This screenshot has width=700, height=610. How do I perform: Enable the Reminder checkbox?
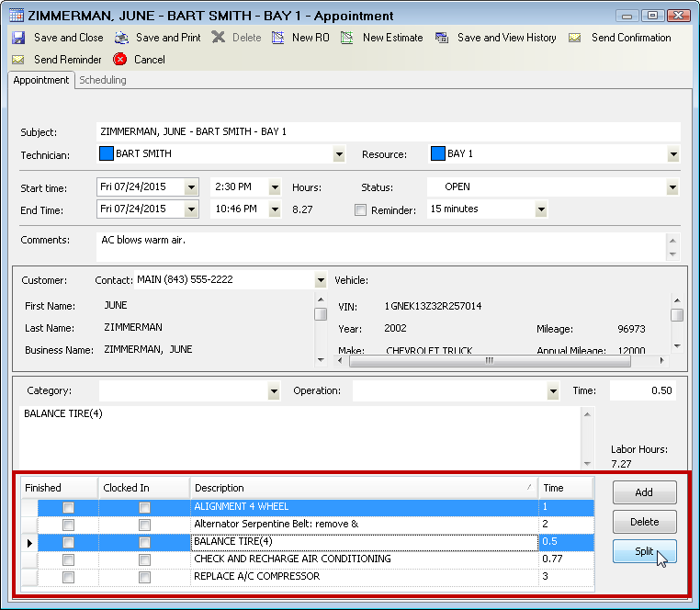pyautogui.click(x=360, y=209)
